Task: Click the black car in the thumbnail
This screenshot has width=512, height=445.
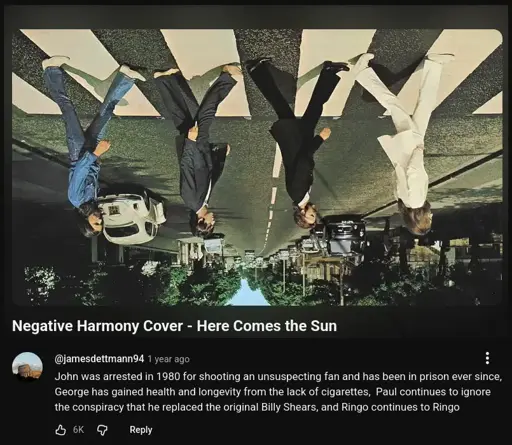Action: 343,237
